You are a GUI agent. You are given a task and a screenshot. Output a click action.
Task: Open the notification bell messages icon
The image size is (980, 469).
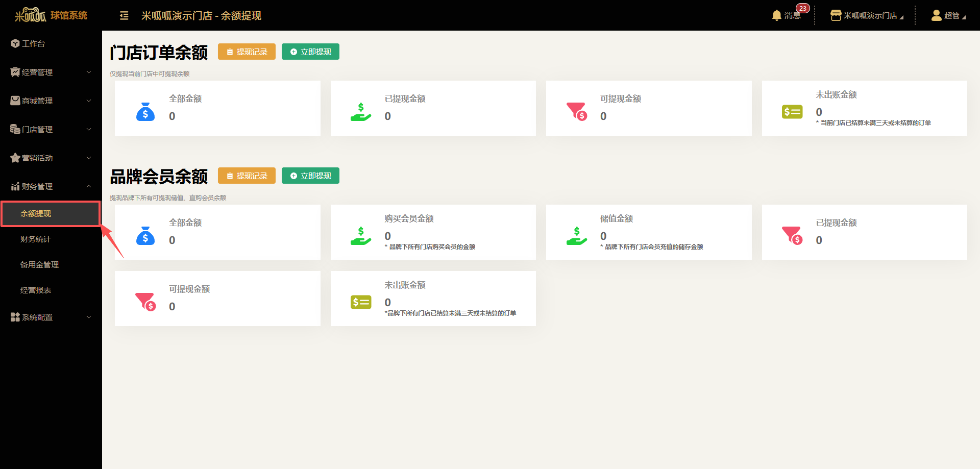point(777,15)
